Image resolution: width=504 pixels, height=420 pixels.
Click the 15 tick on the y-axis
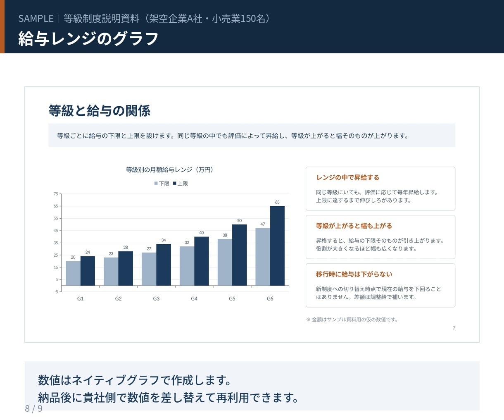point(56,267)
